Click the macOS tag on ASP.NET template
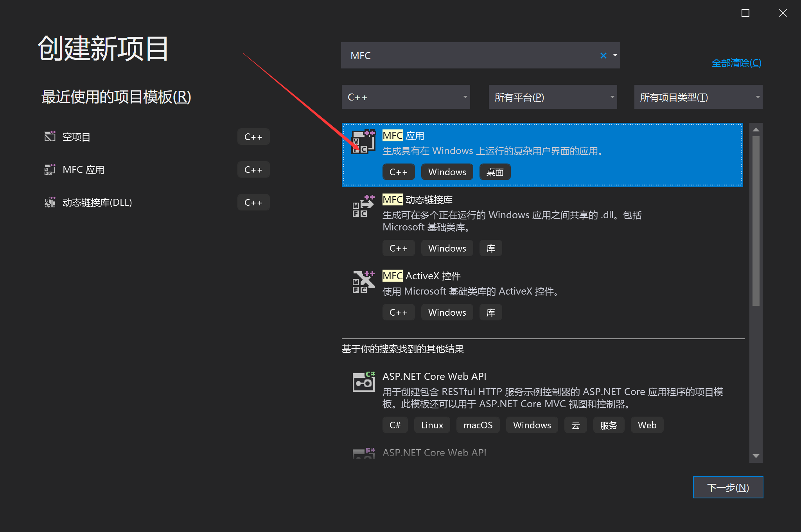This screenshot has width=801, height=532. [478, 425]
